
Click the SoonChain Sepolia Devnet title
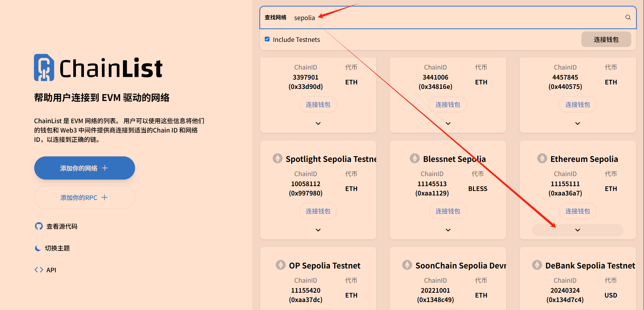461,265
